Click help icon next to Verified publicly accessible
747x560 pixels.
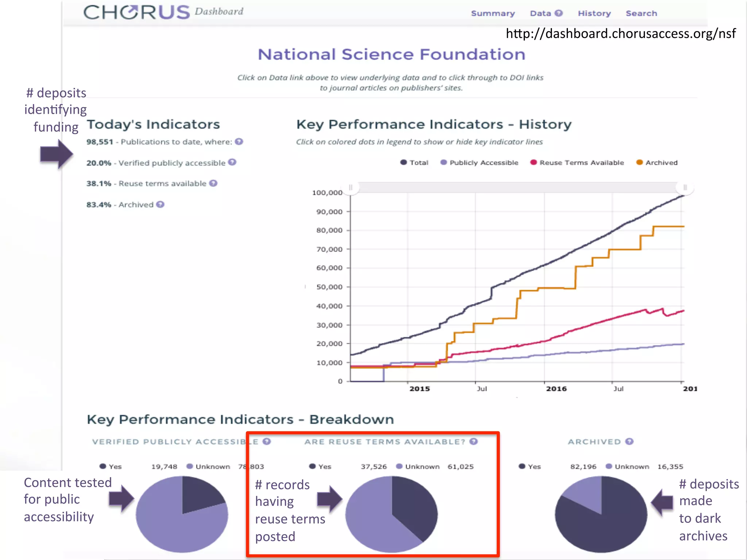232,162
